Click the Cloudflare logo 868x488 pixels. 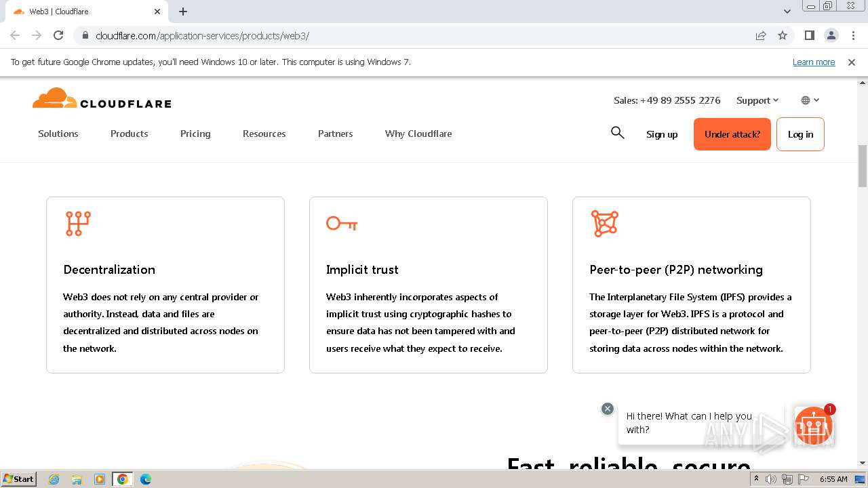(x=102, y=98)
